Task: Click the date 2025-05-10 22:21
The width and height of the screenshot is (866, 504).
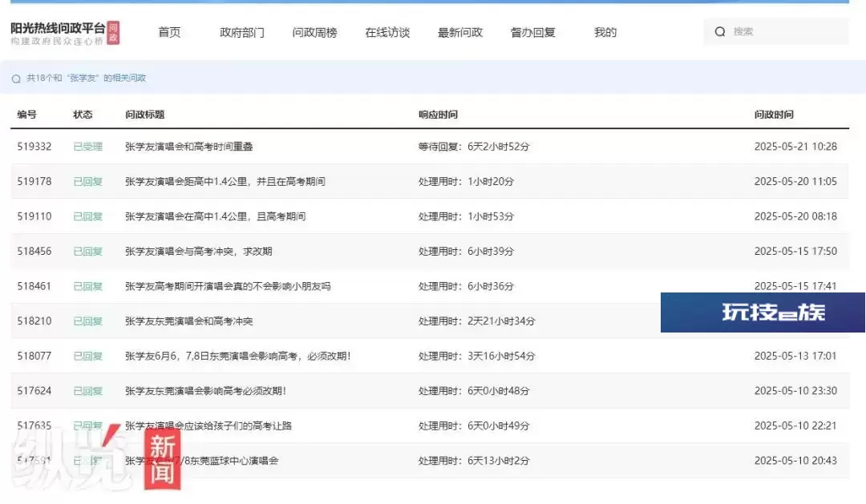Action: click(795, 425)
